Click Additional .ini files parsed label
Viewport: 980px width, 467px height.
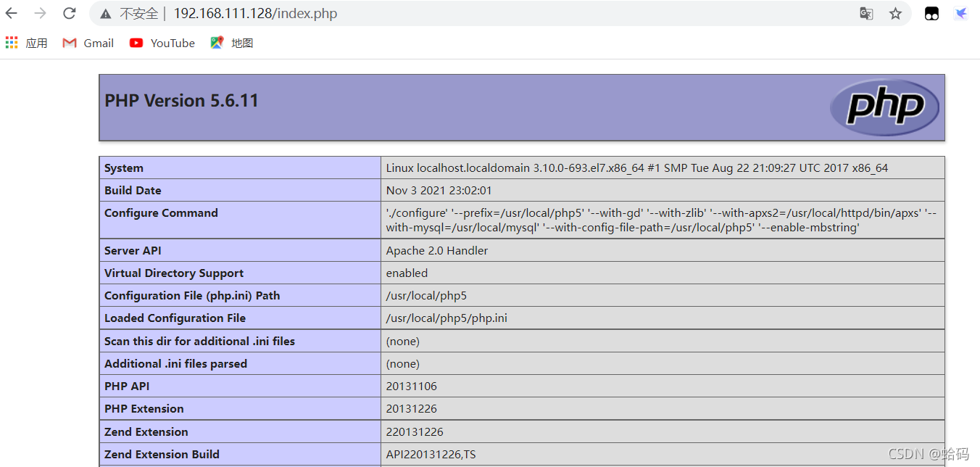coord(175,364)
